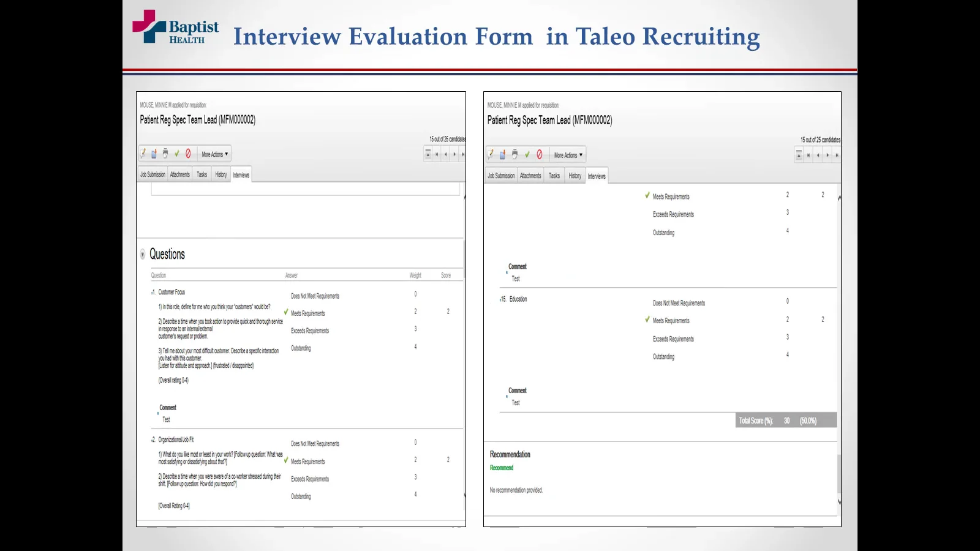Select the edit candidate pencil icon
The image size is (980, 551).
pyautogui.click(x=142, y=153)
